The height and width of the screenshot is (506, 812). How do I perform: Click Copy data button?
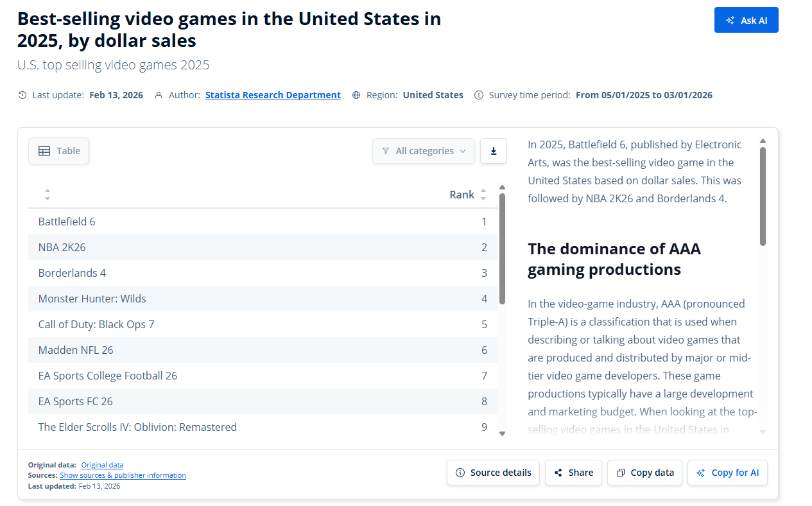pyautogui.click(x=644, y=473)
